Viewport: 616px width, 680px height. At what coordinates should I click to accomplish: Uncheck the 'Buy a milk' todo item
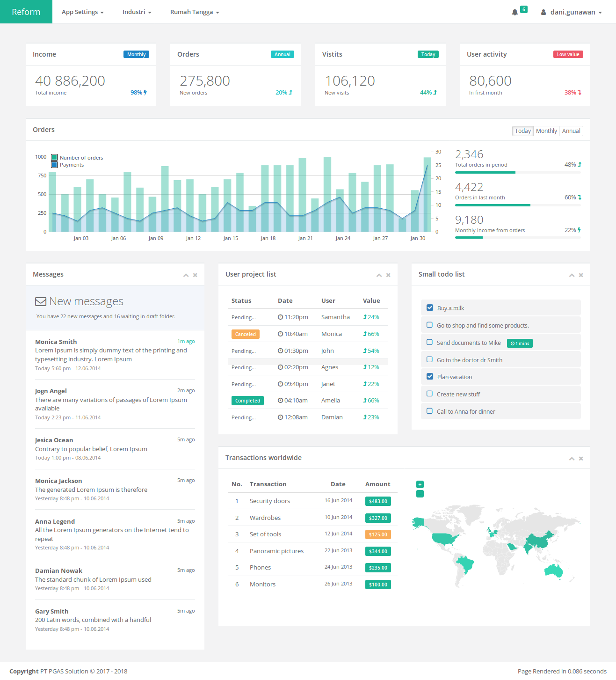pos(429,307)
